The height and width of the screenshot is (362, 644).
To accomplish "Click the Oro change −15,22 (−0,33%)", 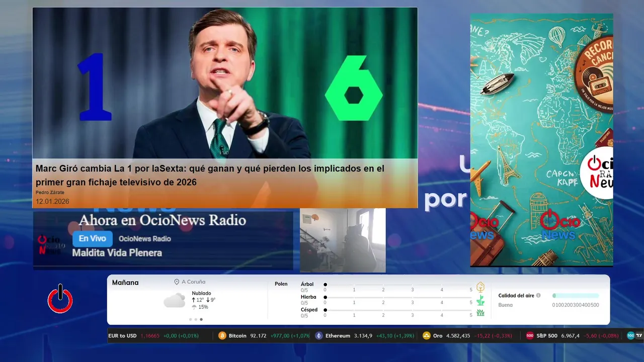I will click(493, 336).
